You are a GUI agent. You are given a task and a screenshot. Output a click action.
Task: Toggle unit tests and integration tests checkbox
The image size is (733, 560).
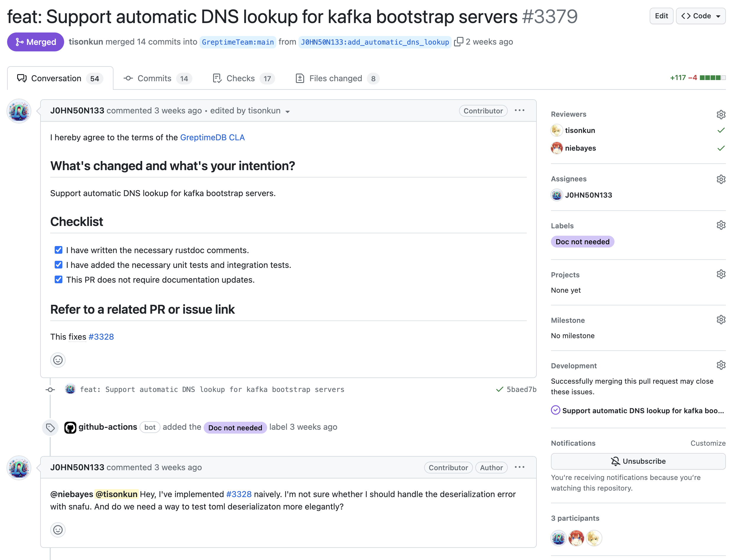pos(58,265)
